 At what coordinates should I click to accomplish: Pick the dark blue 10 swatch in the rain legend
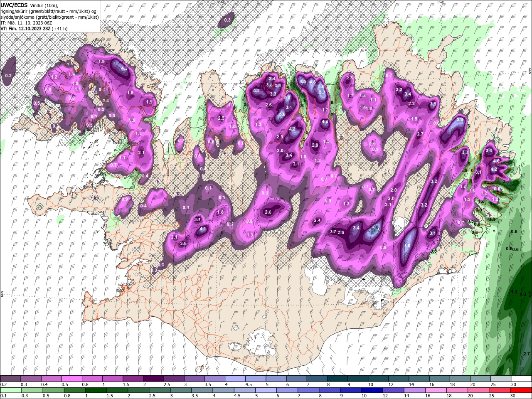click(x=371, y=390)
